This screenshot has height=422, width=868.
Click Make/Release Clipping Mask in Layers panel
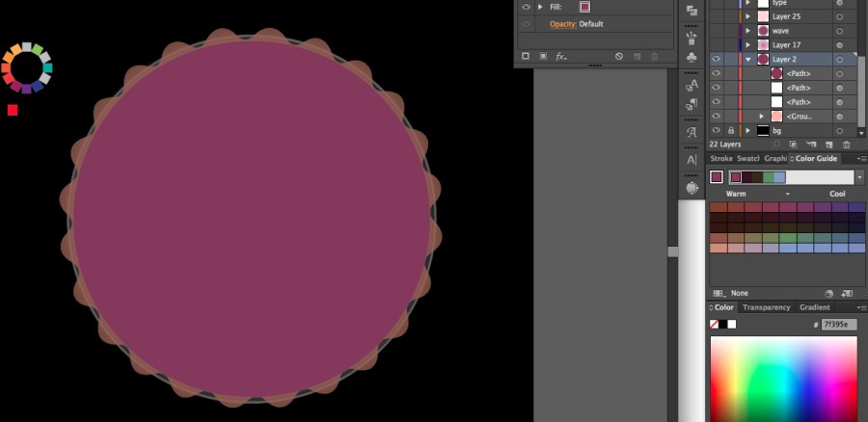coord(794,144)
